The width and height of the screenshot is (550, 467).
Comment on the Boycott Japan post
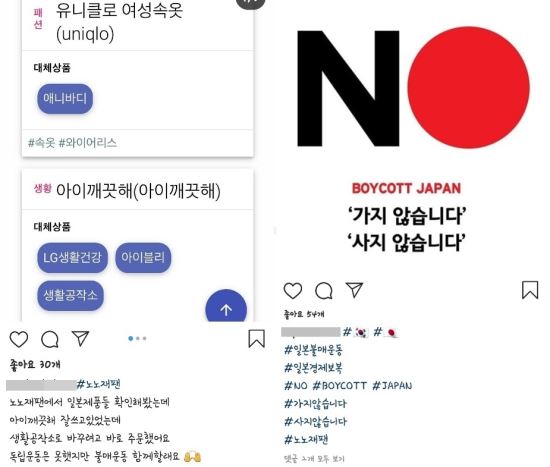(x=324, y=291)
